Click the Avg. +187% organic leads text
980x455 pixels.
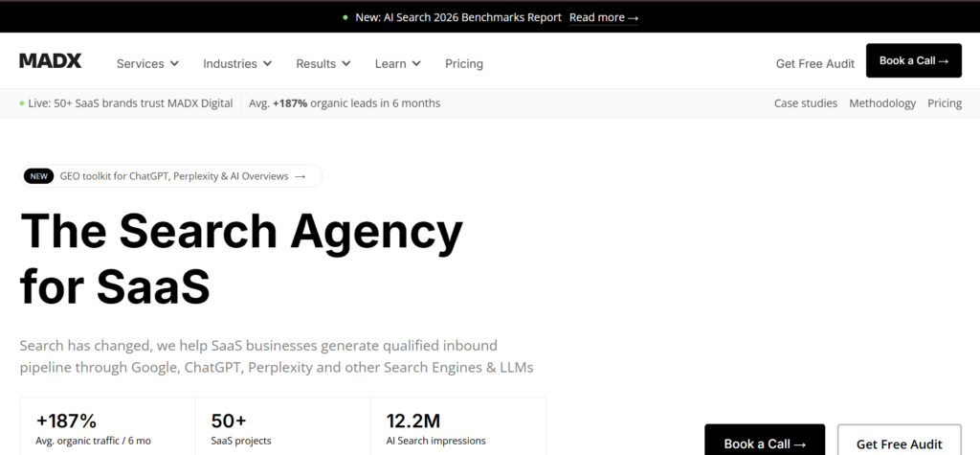[345, 103]
